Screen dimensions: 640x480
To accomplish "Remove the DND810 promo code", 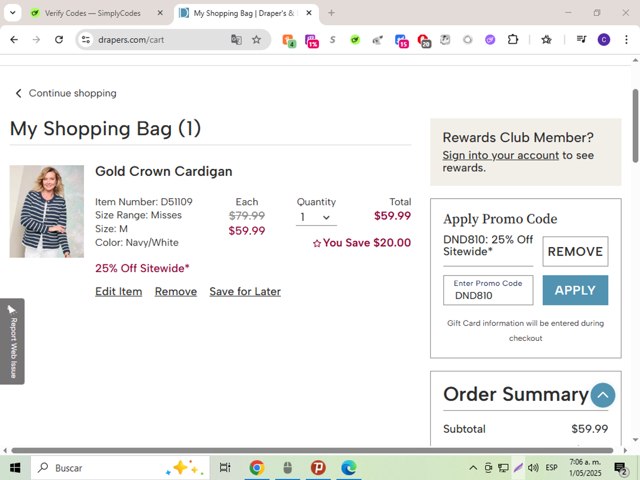I will pyautogui.click(x=575, y=251).
